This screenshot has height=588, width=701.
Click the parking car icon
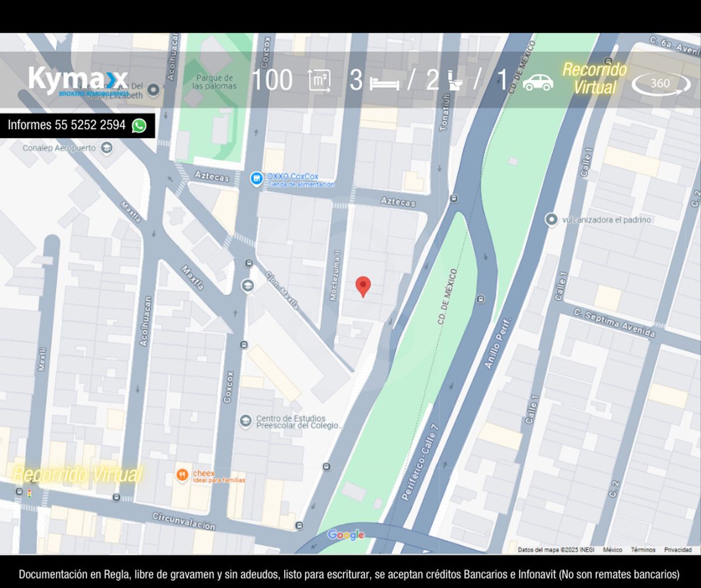(x=538, y=82)
